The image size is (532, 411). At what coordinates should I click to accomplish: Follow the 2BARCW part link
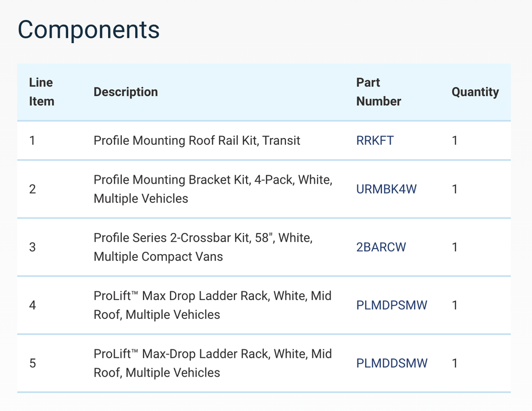click(381, 247)
